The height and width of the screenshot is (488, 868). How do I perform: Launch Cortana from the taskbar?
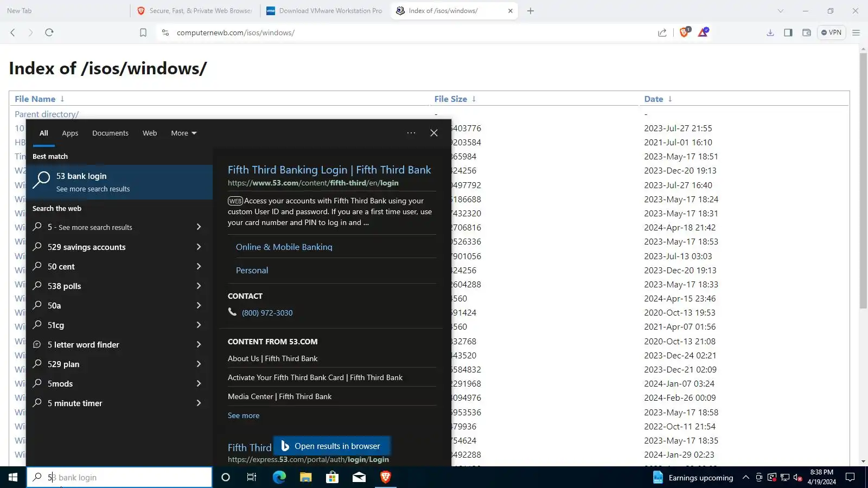click(x=226, y=477)
